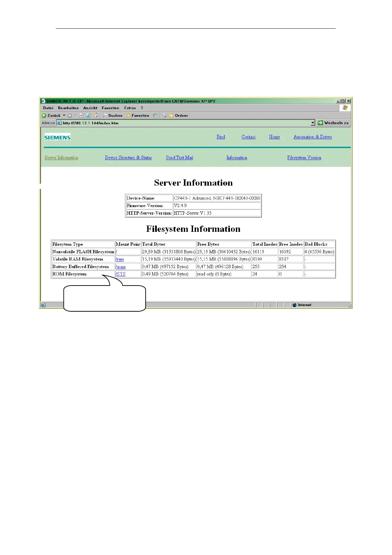Viewport: 392px width, 555px height.
Task: Open Favoriten star in toolbar
Action: pos(138,115)
